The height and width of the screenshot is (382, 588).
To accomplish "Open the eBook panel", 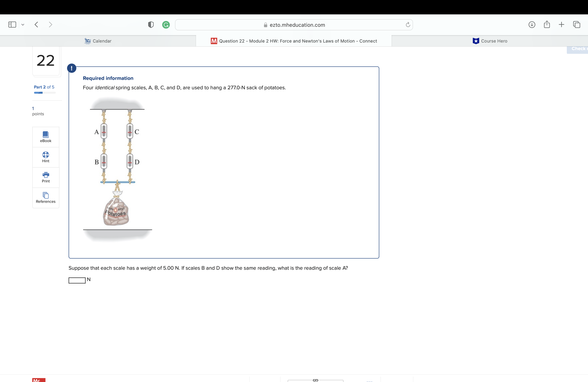I will [45, 137].
